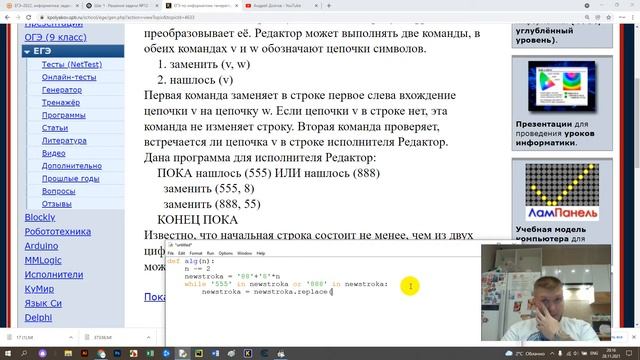This screenshot has height=360, width=640.
Task: Open Options menu in IDLE window
Action: coord(226,253)
